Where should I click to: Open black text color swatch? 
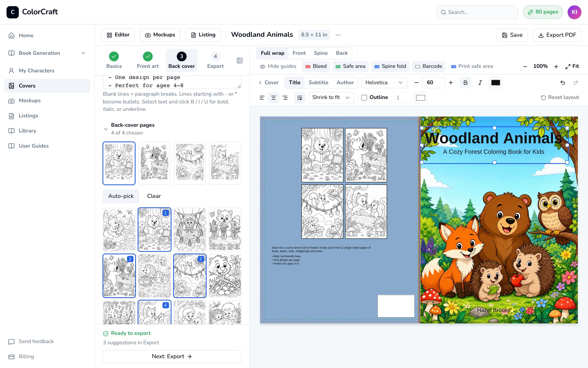point(496,83)
